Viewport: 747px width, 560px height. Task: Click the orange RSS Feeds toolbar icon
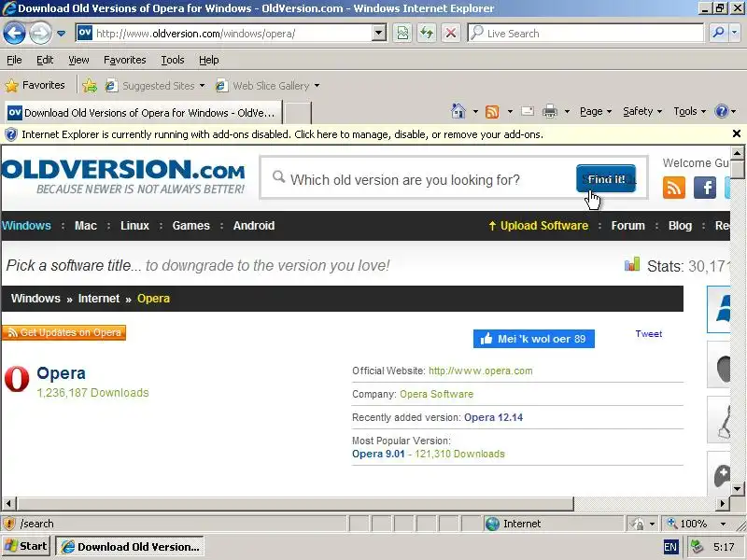(x=492, y=111)
